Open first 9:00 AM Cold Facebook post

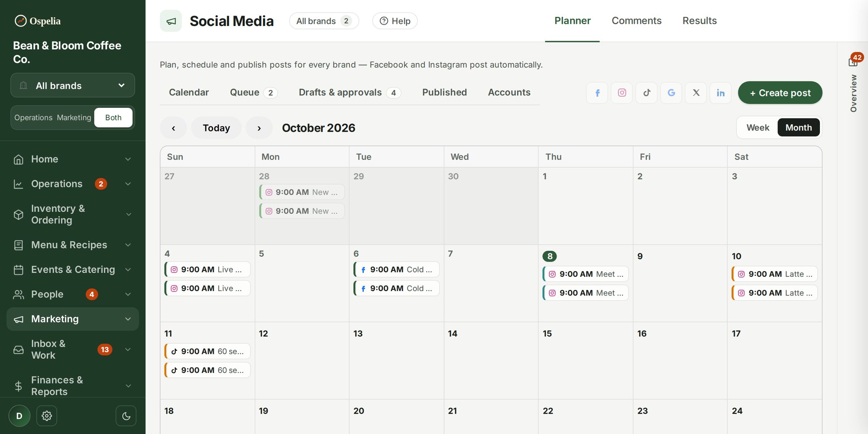point(397,269)
